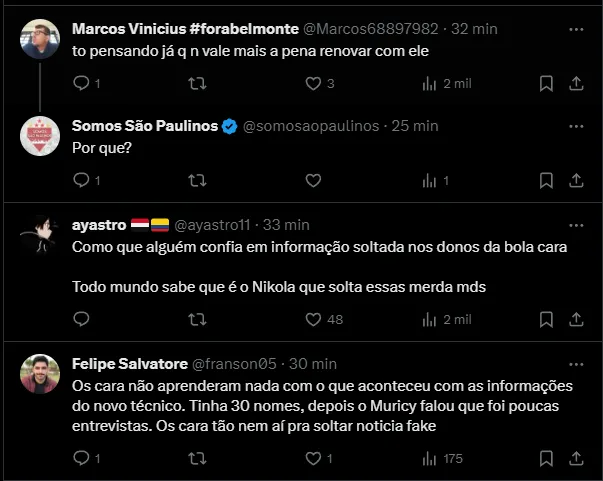Like the 'Por que?' tweet

pos(312,181)
